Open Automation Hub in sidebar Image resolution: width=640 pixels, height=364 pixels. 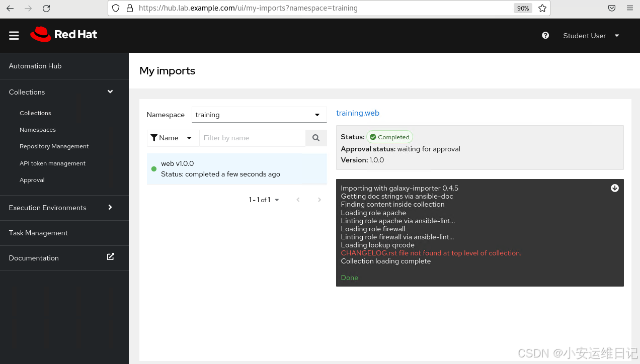[64, 66]
